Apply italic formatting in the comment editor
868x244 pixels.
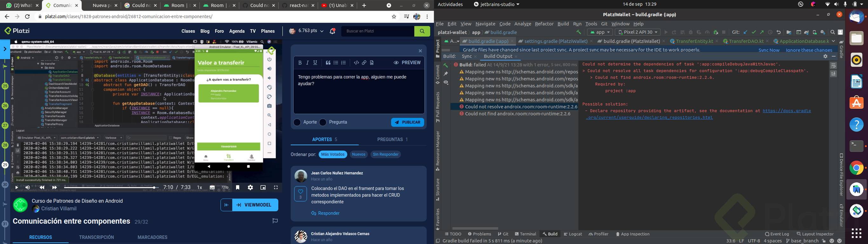[x=308, y=63]
